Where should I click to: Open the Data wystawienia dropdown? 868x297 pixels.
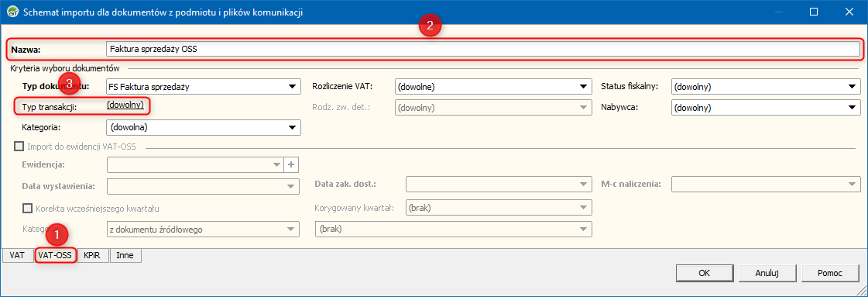[203, 186]
